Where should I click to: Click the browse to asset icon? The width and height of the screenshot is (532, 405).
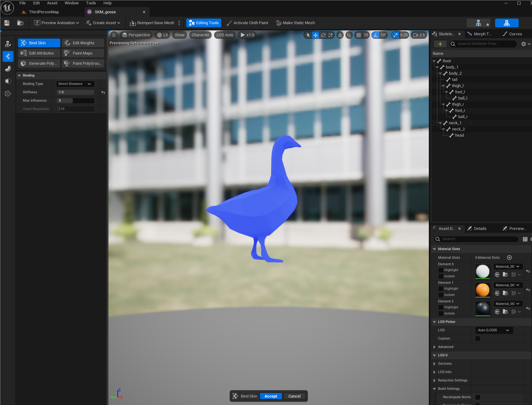[20, 23]
